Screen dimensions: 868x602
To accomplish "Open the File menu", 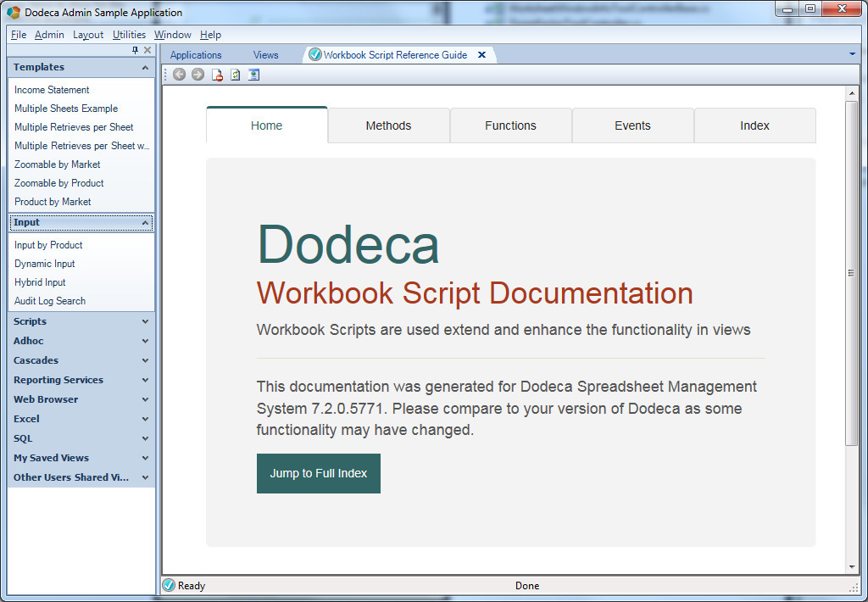I will (x=19, y=34).
